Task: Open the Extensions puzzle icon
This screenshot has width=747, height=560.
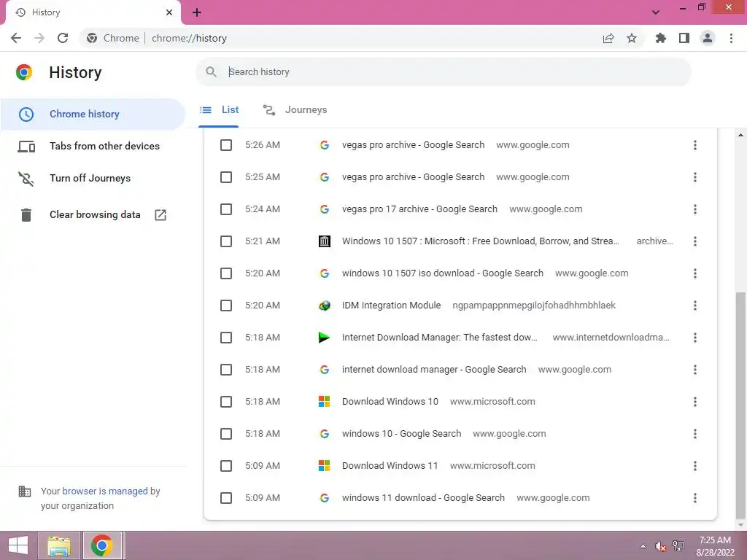Action: pos(661,38)
